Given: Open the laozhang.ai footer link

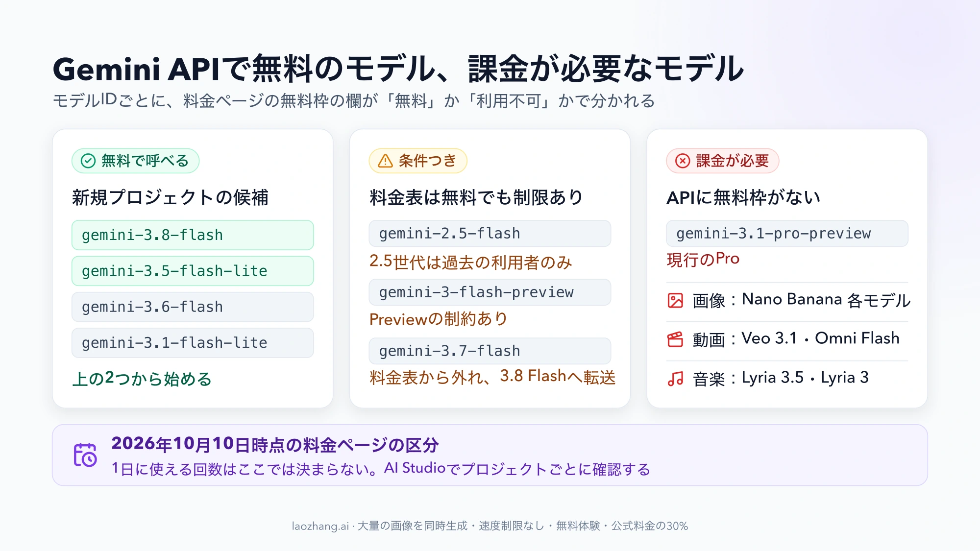Looking at the screenshot, I should (320, 526).
